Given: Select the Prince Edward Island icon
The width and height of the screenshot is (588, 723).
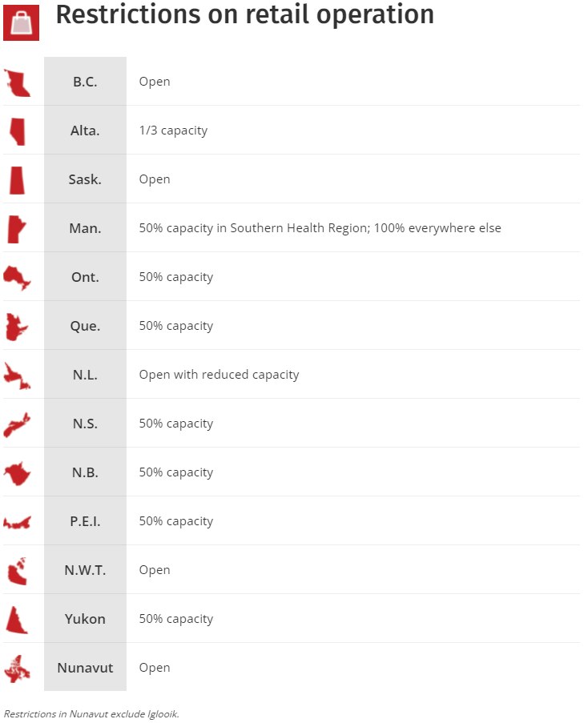Looking at the screenshot, I should point(17,523).
